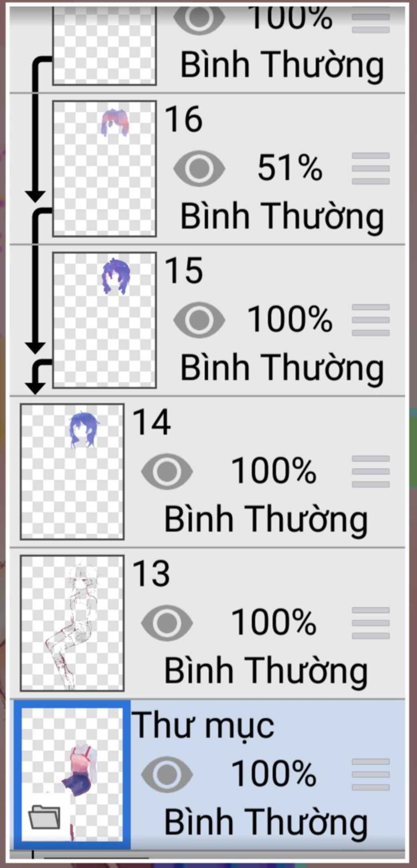Select the layer 13 sketch thumbnail
This screenshot has height=868, width=417.
(x=72, y=623)
